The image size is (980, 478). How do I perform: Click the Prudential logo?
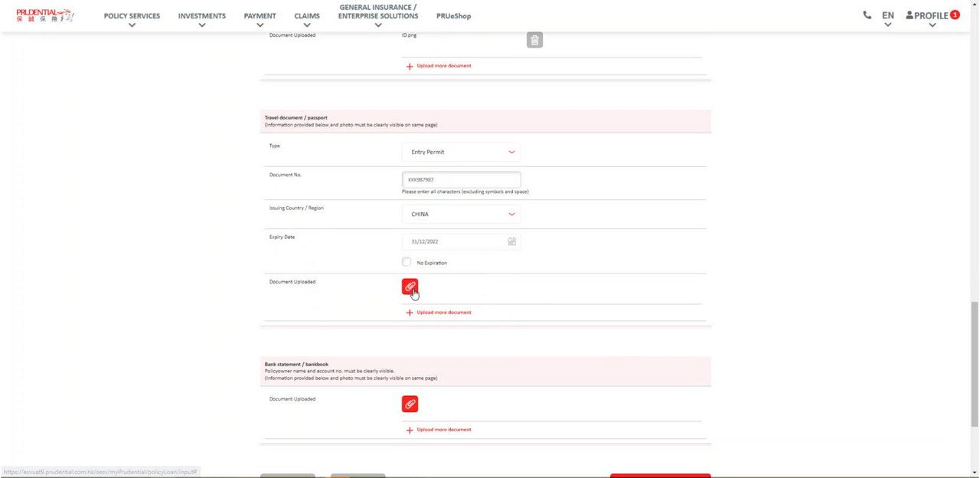pyautogui.click(x=45, y=15)
